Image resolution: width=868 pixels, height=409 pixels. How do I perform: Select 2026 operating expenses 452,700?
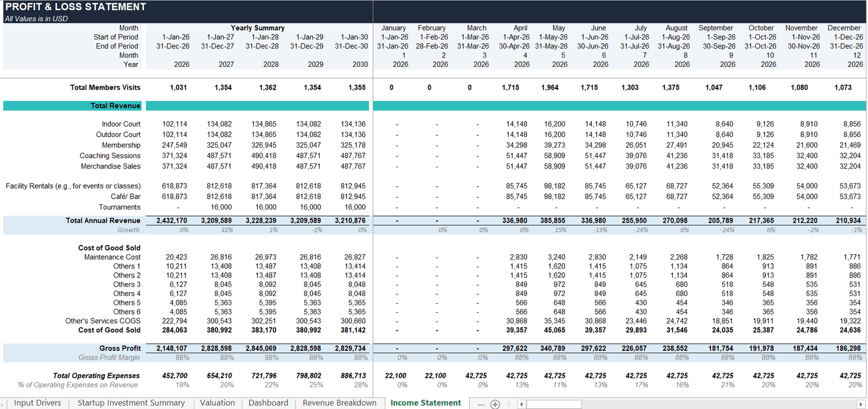tap(175, 376)
